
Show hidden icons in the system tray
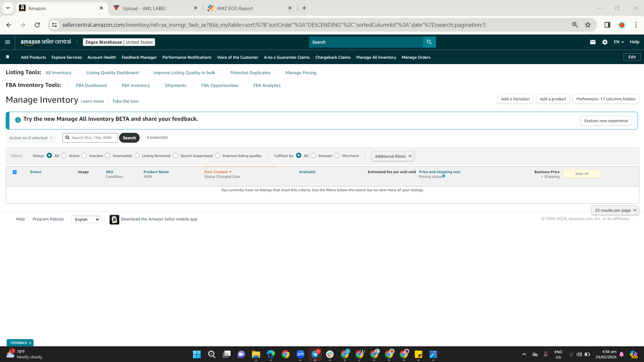[x=524, y=354]
